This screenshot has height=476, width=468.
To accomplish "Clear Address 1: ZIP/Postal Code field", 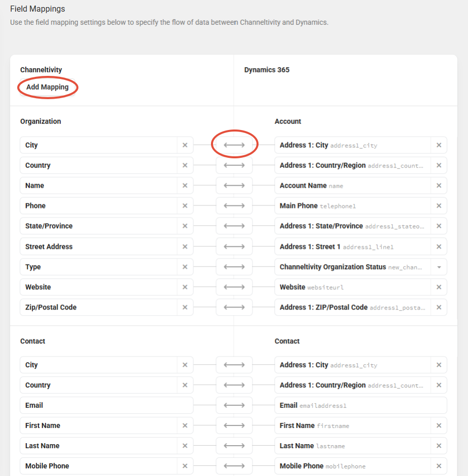I will (439, 307).
